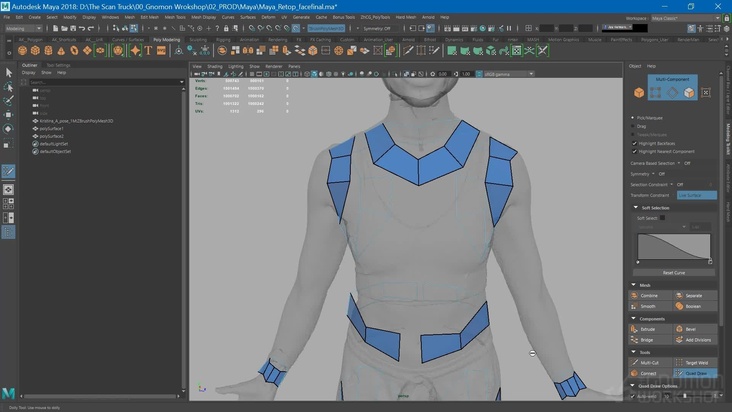Click Open Scene folder icon
The image size is (732, 412).
coord(64,28)
